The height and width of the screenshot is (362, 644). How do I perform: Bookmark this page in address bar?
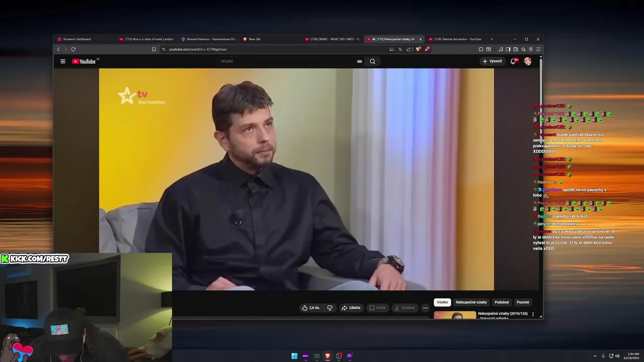tap(154, 49)
